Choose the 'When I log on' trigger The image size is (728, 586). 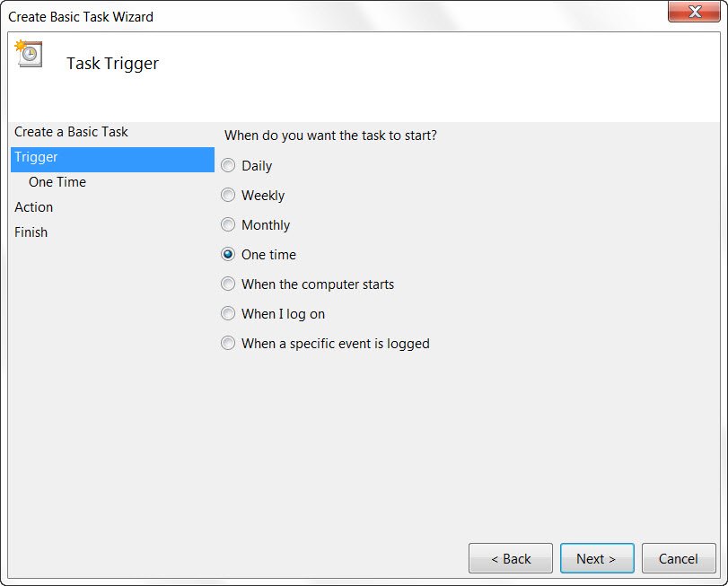pos(228,313)
